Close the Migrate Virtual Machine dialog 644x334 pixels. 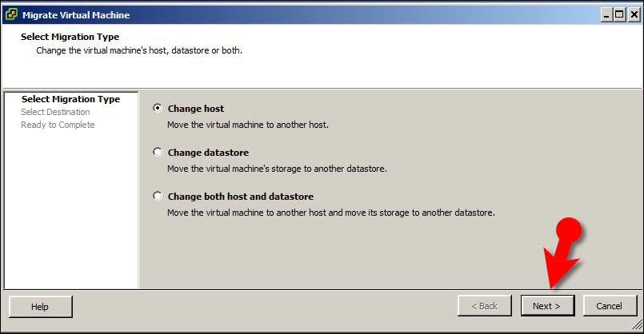tap(634, 15)
